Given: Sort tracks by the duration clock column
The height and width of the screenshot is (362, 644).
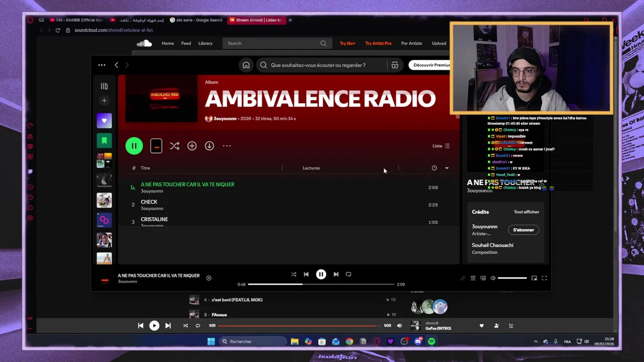Looking at the screenshot, I should [x=434, y=168].
